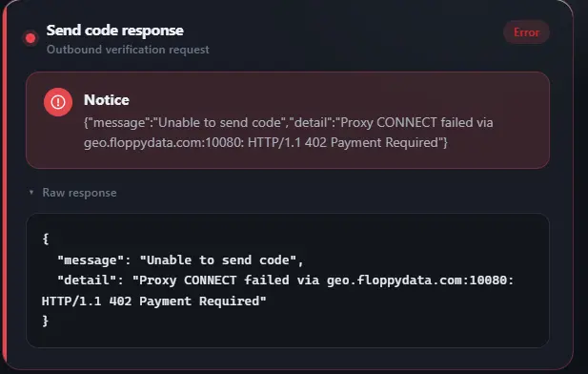Image resolution: width=588 pixels, height=374 pixels.
Task: Click the raw response code block
Action: (288, 280)
